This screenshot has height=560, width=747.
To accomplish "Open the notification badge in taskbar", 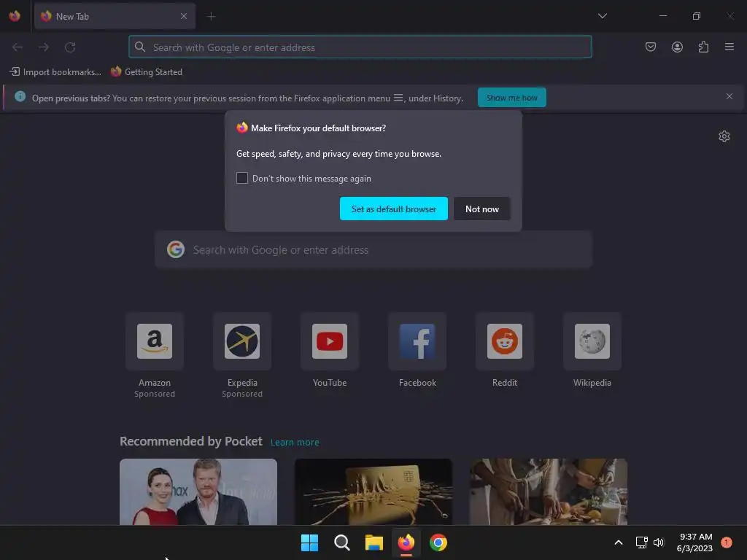I will pos(727,542).
